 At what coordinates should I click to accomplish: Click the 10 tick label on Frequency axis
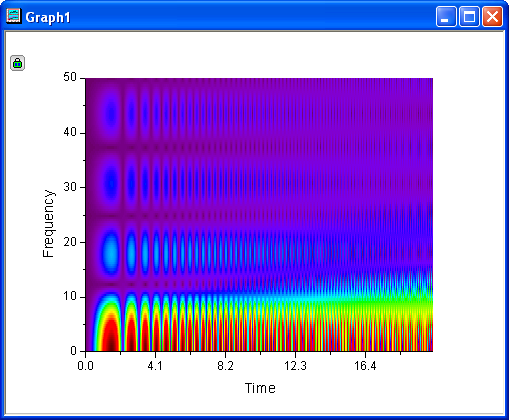pyautogui.click(x=70, y=296)
